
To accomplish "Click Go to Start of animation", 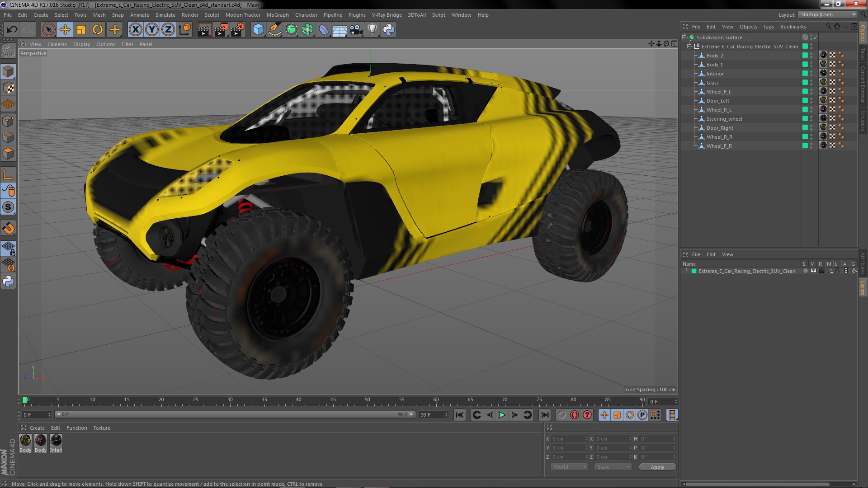I will pos(459,415).
